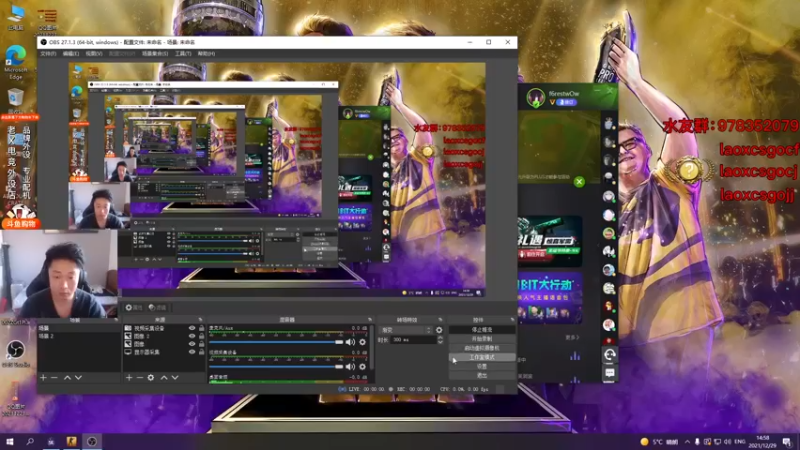Select 场景 2 in the Scenes list
Viewport: 800px width, 450px height.
click(x=79, y=336)
